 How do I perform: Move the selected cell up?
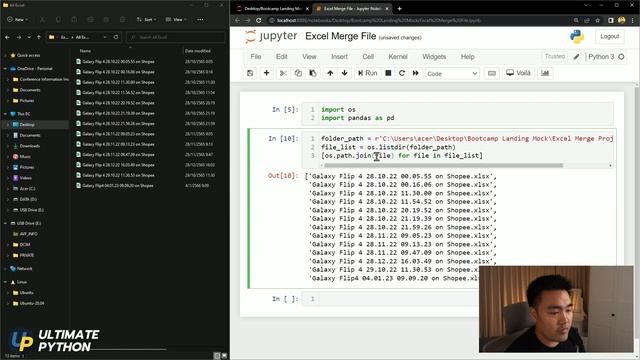click(330, 73)
